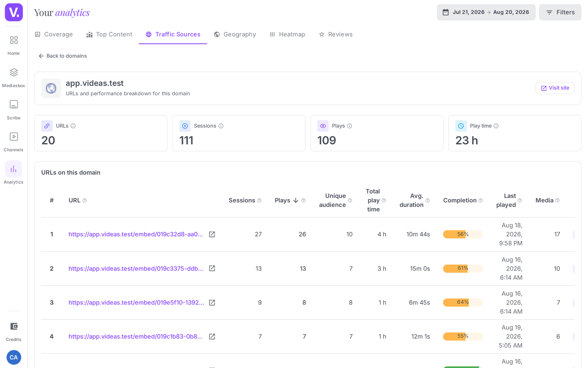Open the Scribe sidebar icon
588x368 pixels.
tap(14, 105)
